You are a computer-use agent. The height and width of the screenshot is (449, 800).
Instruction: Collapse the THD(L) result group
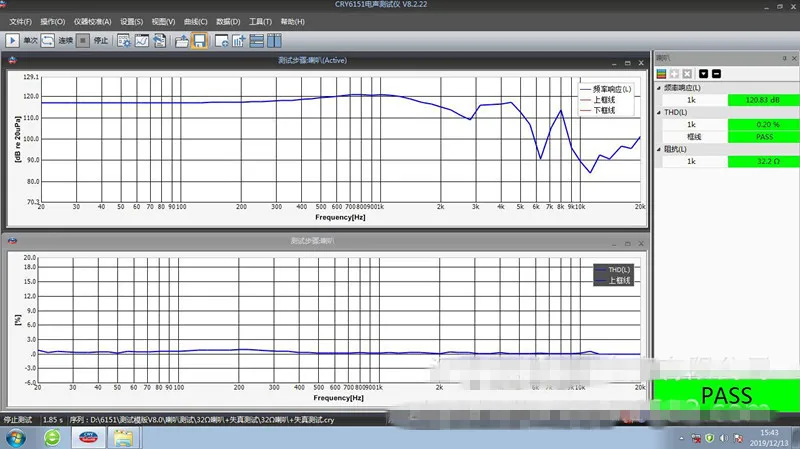point(659,112)
